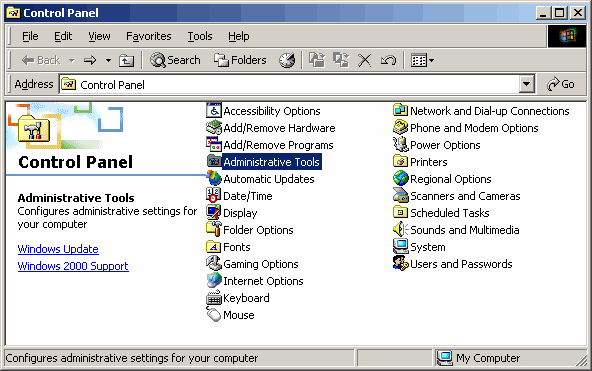Image resolution: width=592 pixels, height=371 pixels.
Task: Click the Search toolbar button
Action: [x=175, y=60]
